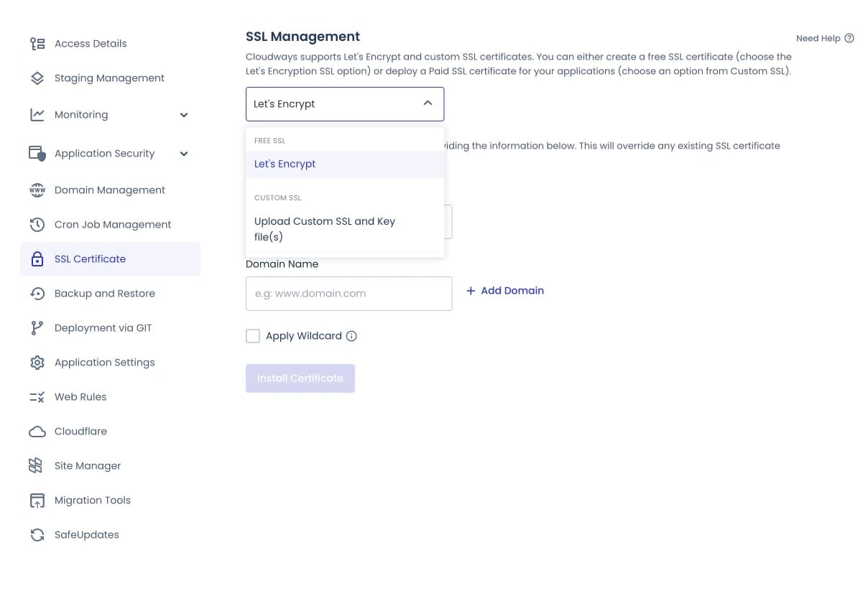Expand the Monitoring submenu chevron
The image size is (868, 601).
coord(184,115)
